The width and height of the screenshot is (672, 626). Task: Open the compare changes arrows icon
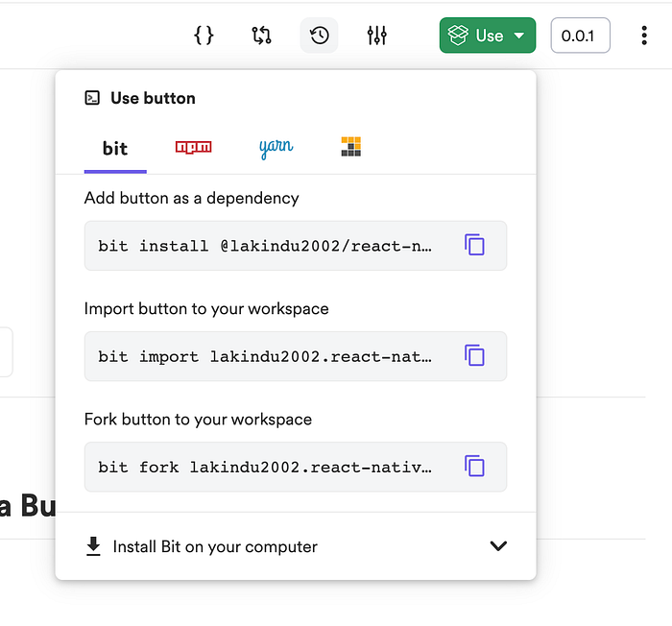tap(261, 36)
